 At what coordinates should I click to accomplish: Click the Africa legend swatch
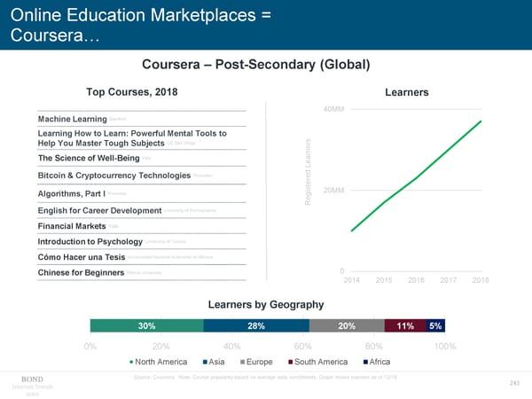365,362
